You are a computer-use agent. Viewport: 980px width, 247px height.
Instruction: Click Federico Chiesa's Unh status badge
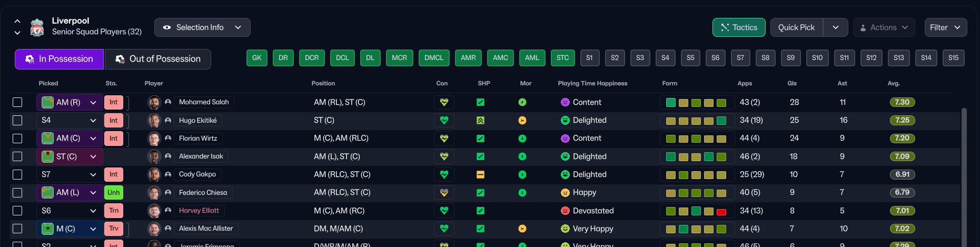coord(113,193)
